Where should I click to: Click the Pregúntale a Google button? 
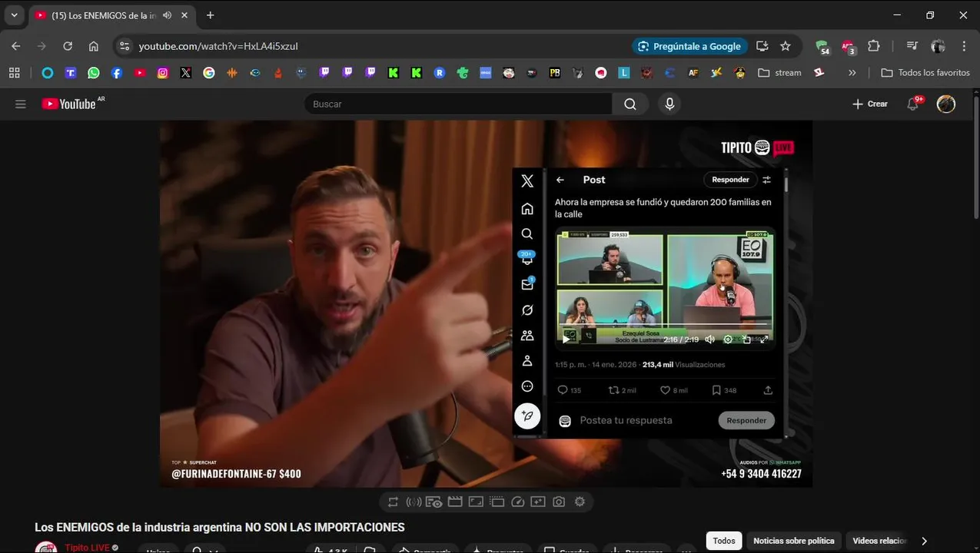pyautogui.click(x=689, y=46)
